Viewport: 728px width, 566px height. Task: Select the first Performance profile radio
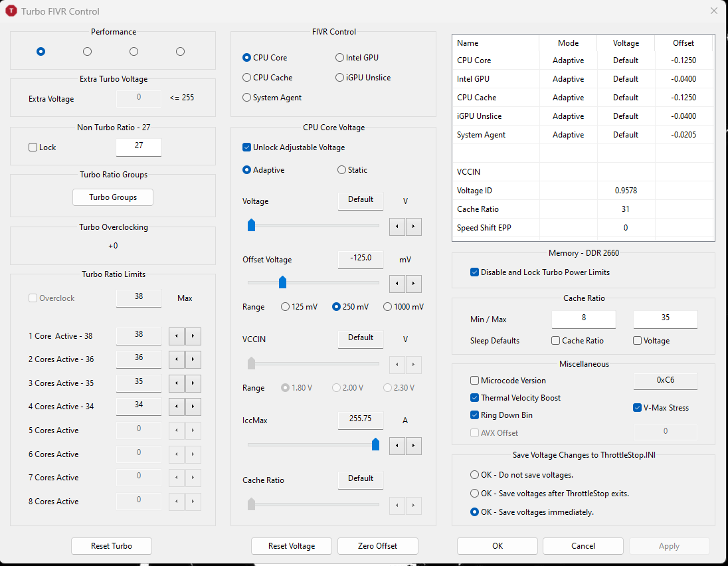tap(41, 52)
